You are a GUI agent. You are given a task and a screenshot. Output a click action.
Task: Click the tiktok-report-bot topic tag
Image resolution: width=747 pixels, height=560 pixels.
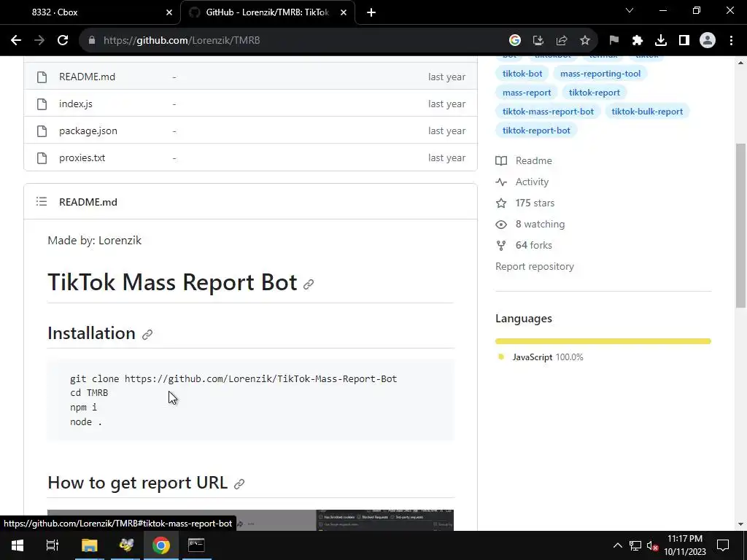point(536,131)
